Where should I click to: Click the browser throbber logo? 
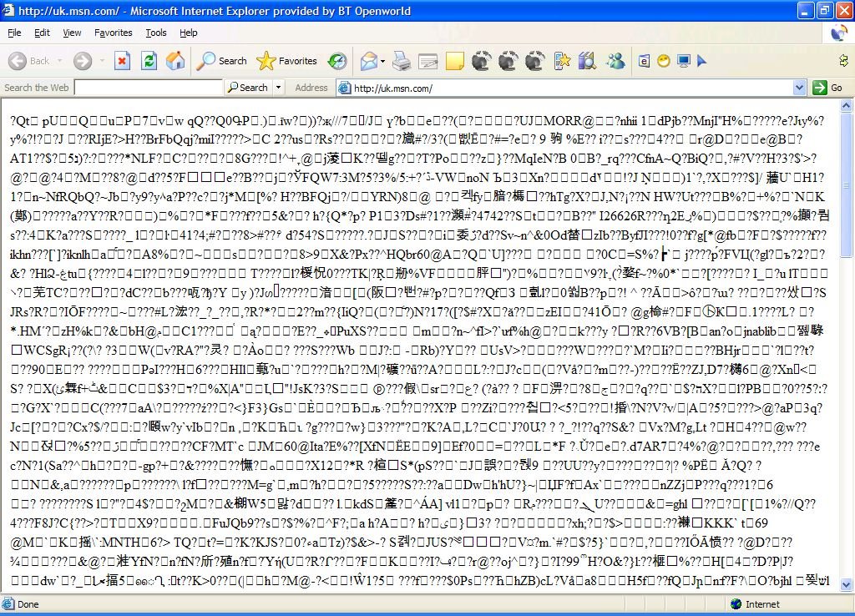[x=838, y=33]
